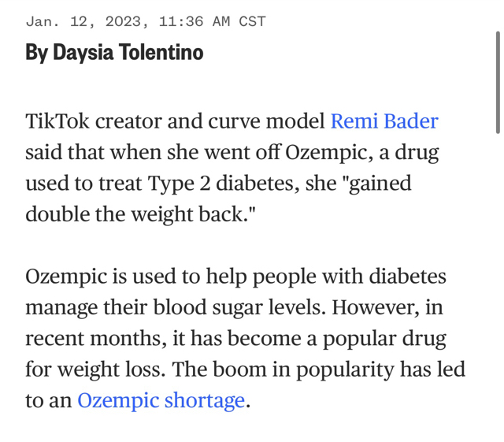Click the "CST" timezone text
Image resolution: width=504 pixels, height=442 pixels.
[x=252, y=21]
